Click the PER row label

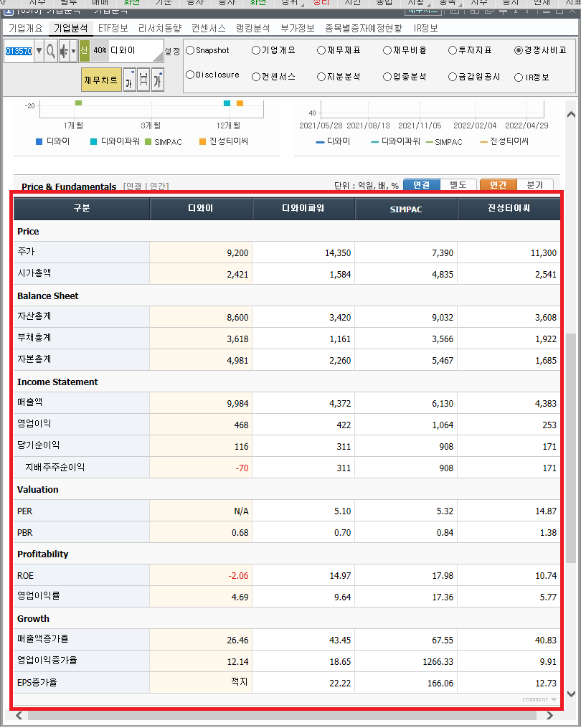click(x=24, y=511)
